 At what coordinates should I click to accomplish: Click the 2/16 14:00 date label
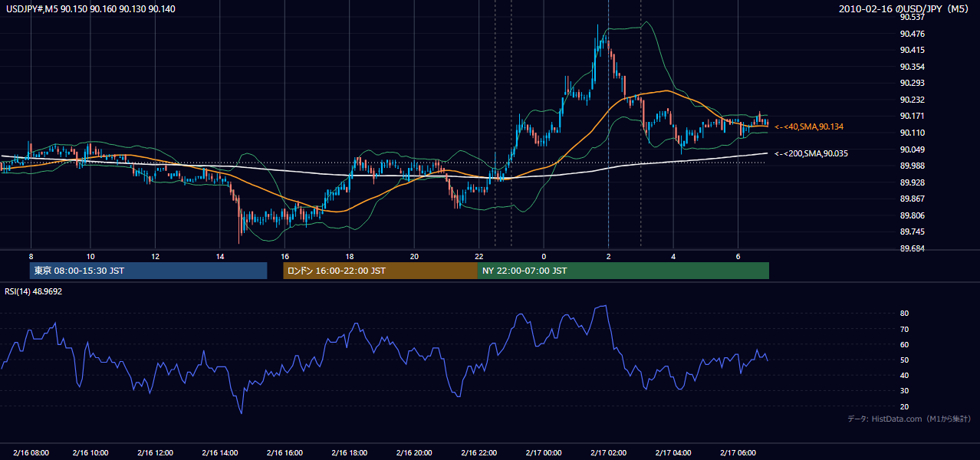(x=220, y=452)
